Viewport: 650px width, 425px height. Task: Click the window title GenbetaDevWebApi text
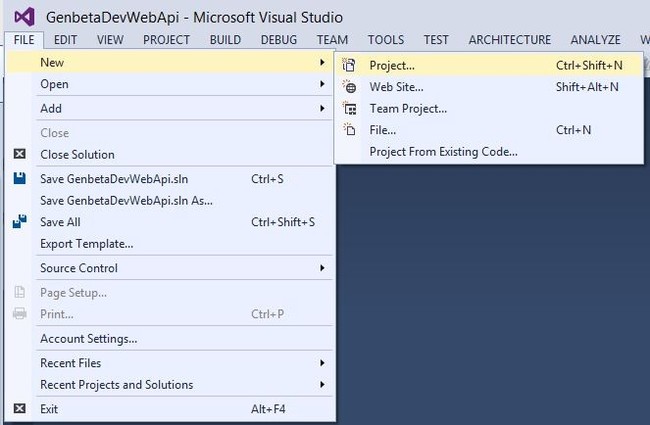click(112, 17)
